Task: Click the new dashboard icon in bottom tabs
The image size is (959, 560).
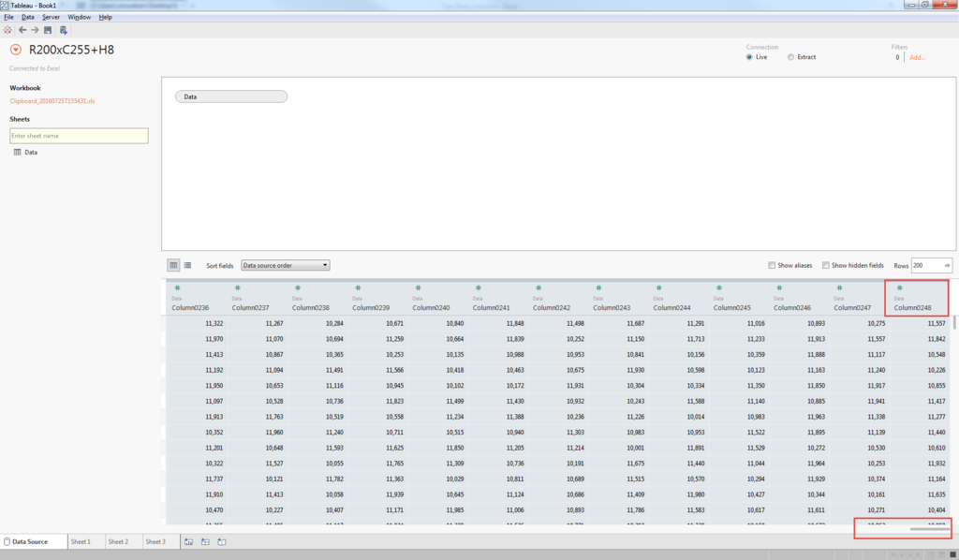Action: coord(205,541)
